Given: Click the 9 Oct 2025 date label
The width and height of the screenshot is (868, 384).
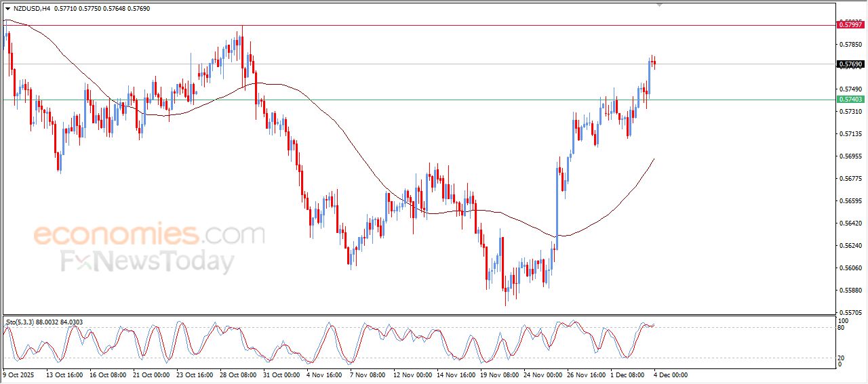Looking at the screenshot, I should pyautogui.click(x=18, y=374).
